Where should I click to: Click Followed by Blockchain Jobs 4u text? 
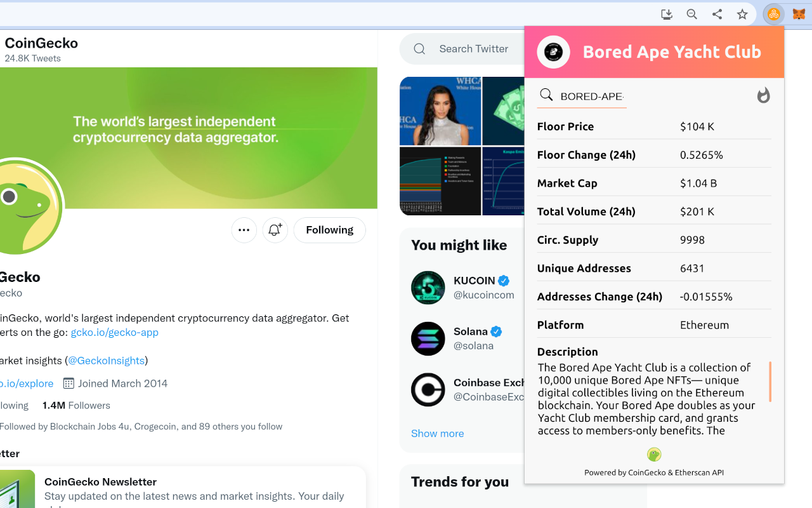[x=141, y=426]
